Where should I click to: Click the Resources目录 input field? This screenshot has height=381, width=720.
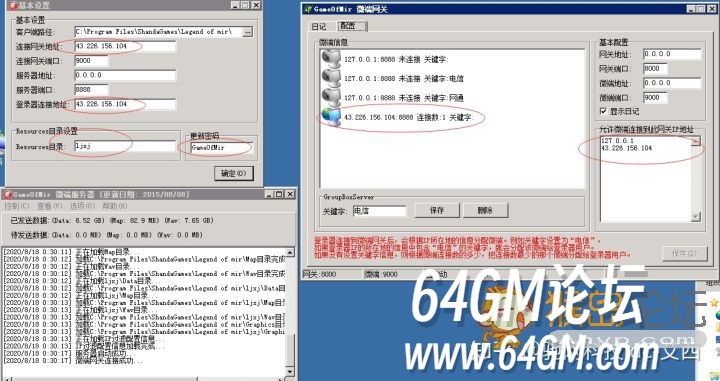pyautogui.click(x=125, y=146)
